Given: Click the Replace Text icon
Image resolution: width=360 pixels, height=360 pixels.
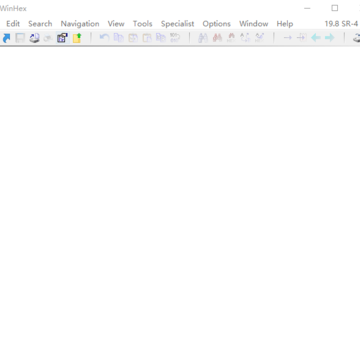Looking at the screenshot, I should click(245, 38).
